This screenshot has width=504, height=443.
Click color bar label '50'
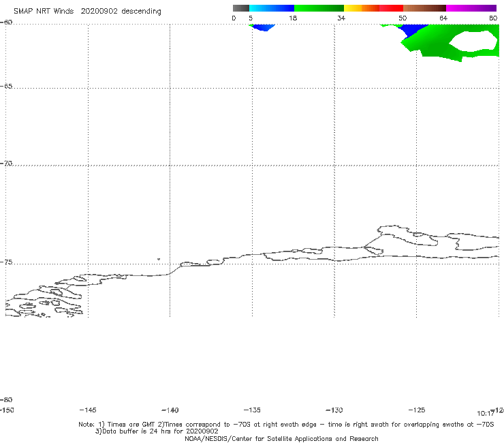(x=403, y=18)
